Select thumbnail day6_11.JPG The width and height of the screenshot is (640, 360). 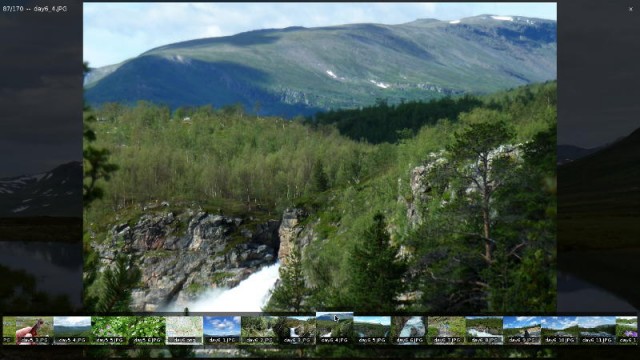pyautogui.click(x=597, y=331)
